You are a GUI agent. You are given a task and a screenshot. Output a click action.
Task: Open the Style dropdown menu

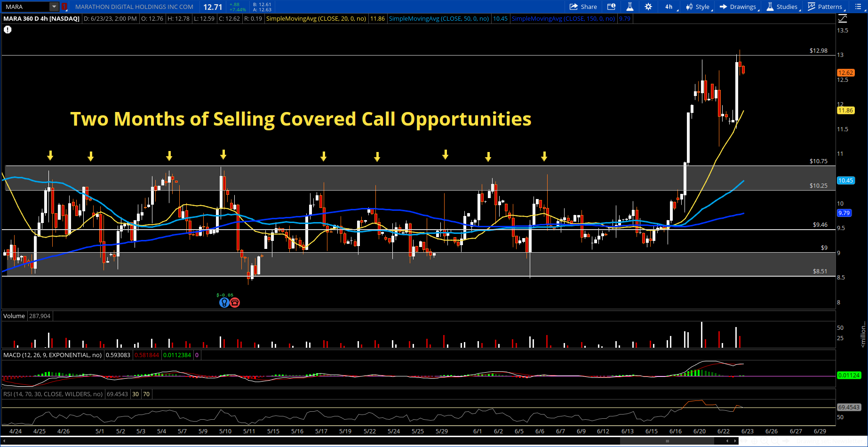pos(699,7)
